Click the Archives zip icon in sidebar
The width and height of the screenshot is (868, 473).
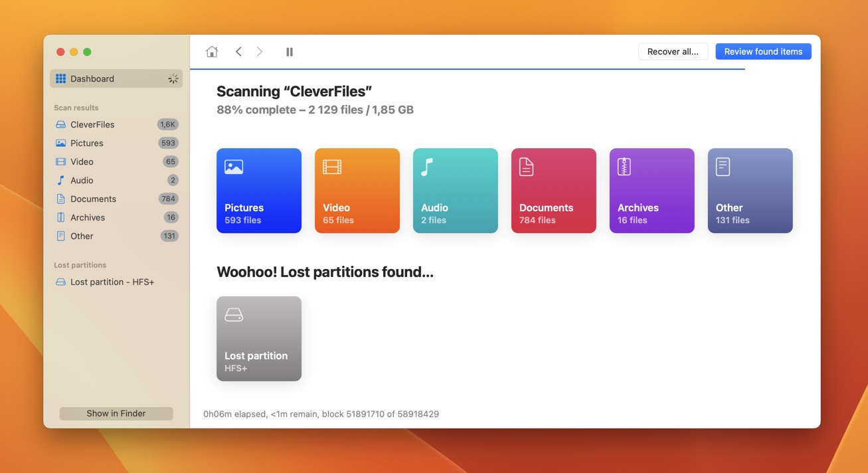click(x=60, y=217)
